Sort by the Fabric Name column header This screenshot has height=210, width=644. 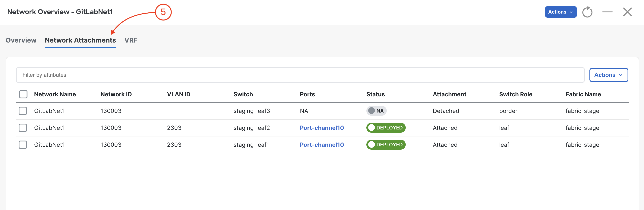coord(583,94)
